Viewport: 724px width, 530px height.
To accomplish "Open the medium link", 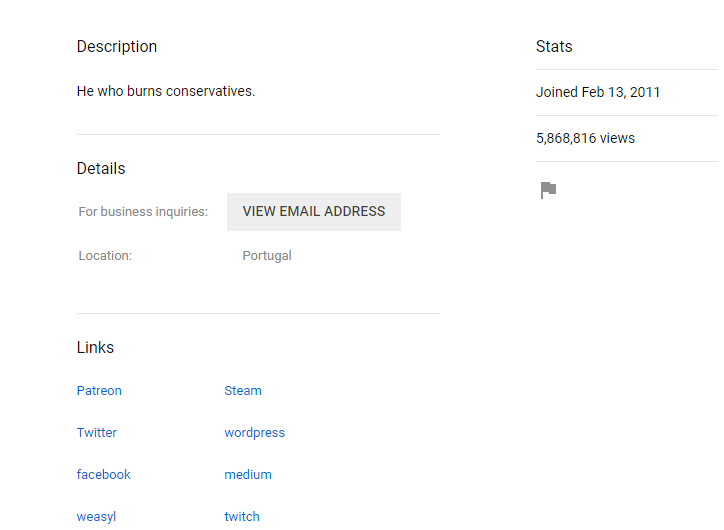I will 248,475.
